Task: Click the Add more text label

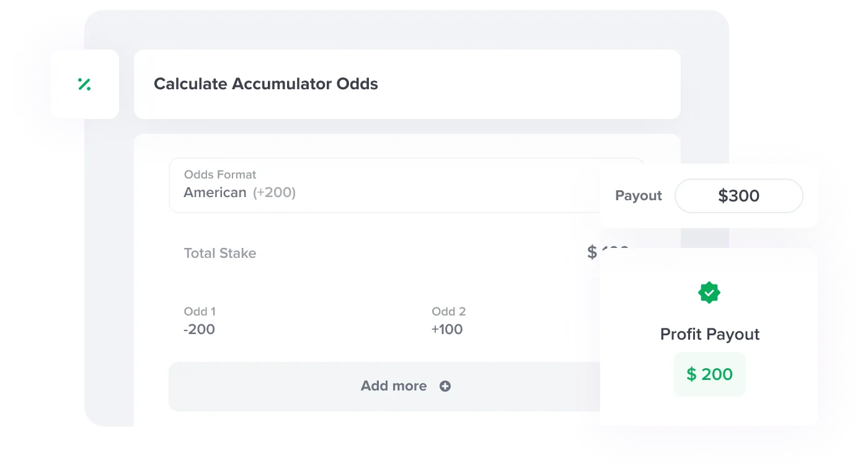Action: (x=394, y=386)
